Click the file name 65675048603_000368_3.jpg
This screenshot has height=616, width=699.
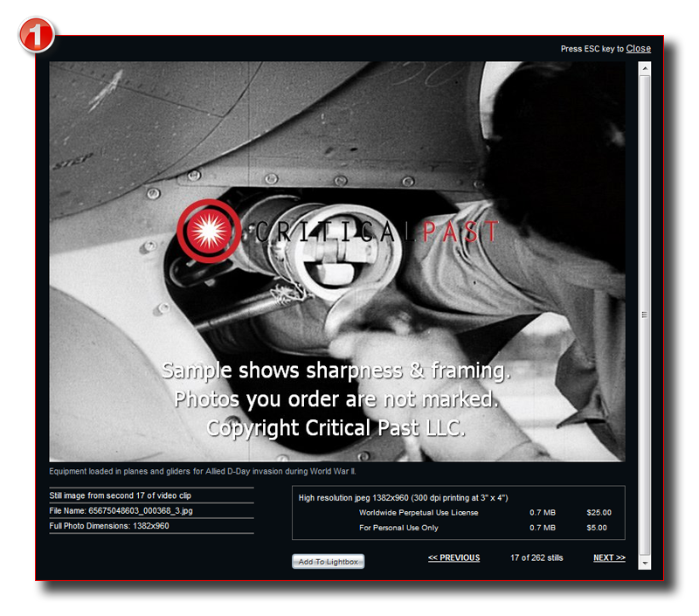pyautogui.click(x=141, y=511)
